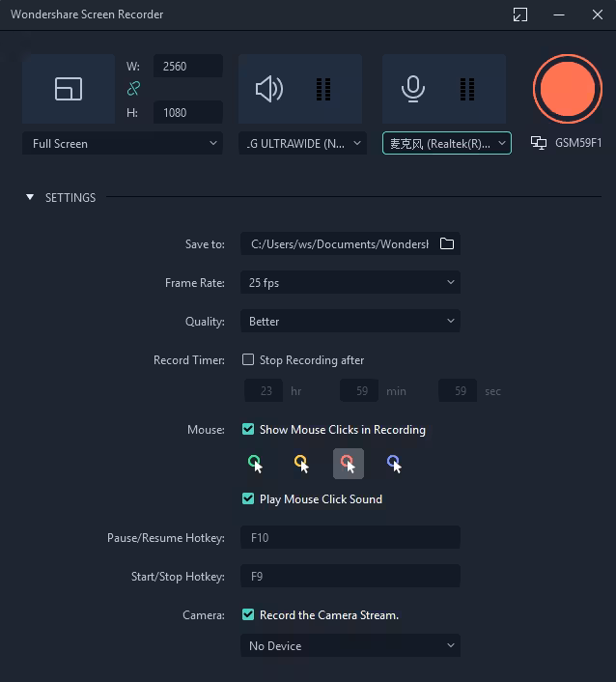Enable Stop Recording after checkbox
The height and width of the screenshot is (682, 616).
(248, 359)
